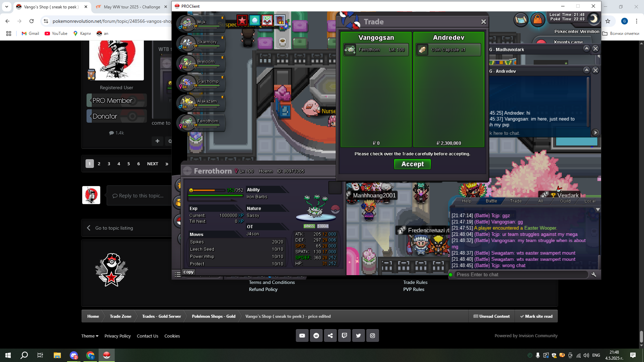Select Garchomp in the party list

[x=201, y=83]
